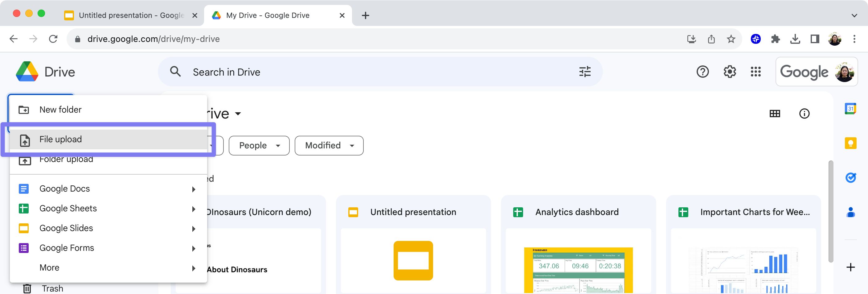Viewport: 868px width, 294px height.
Task: Open Google Keep side panel
Action: [850, 143]
